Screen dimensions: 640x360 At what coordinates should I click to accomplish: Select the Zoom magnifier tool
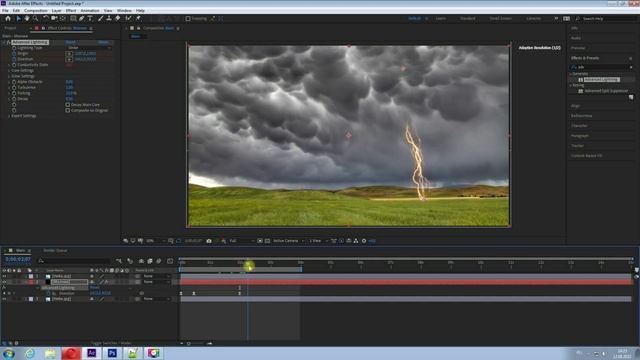tap(36, 18)
